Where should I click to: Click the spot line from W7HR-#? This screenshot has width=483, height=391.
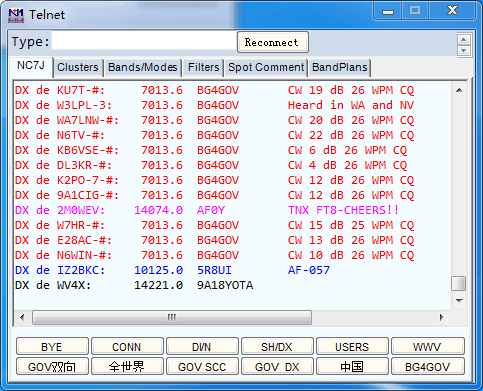[214, 225]
